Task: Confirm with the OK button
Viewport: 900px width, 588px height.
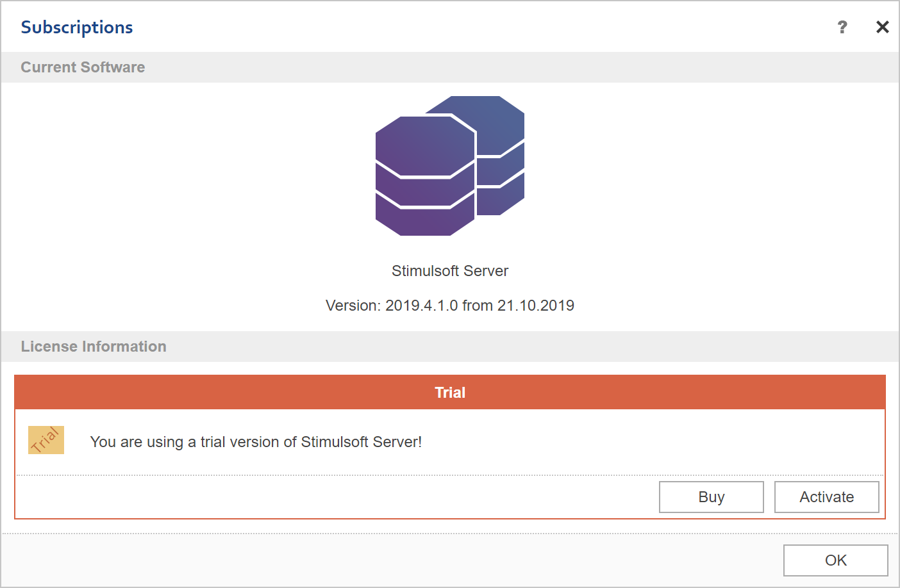Action: pyautogui.click(x=836, y=560)
